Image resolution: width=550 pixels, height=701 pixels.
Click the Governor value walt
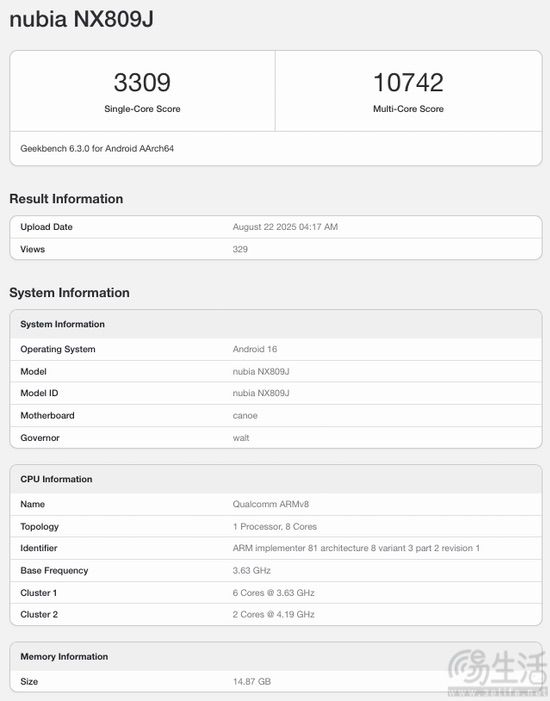click(241, 438)
